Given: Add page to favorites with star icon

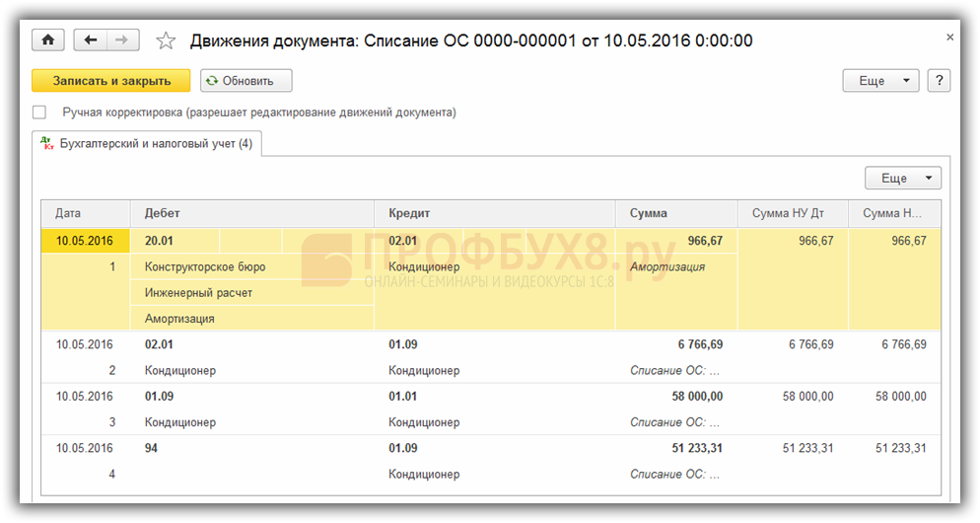Looking at the screenshot, I should (x=166, y=40).
